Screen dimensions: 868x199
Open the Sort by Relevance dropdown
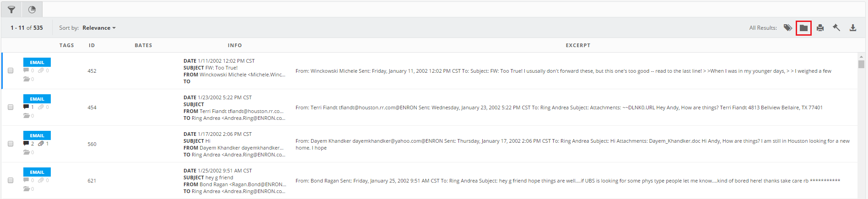(x=99, y=28)
